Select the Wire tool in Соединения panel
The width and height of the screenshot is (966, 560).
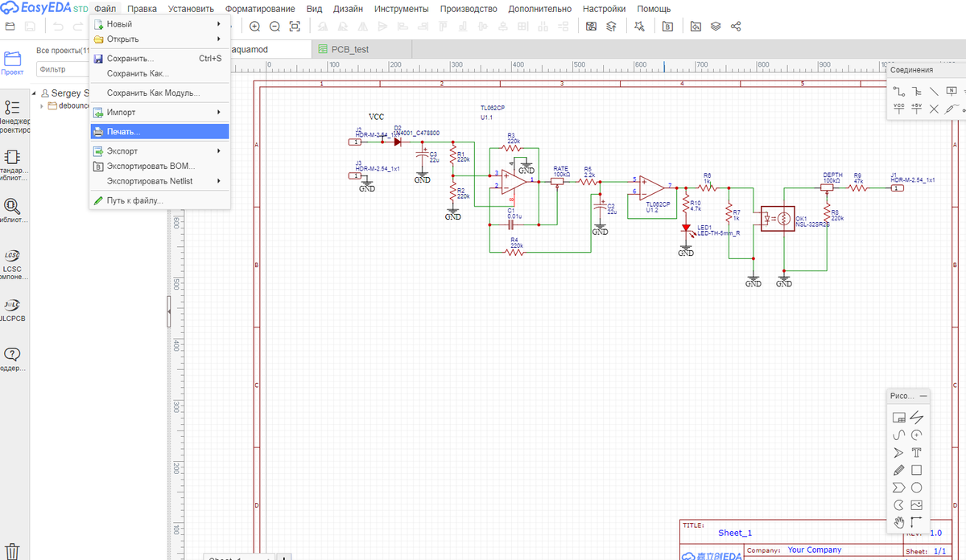(x=899, y=92)
